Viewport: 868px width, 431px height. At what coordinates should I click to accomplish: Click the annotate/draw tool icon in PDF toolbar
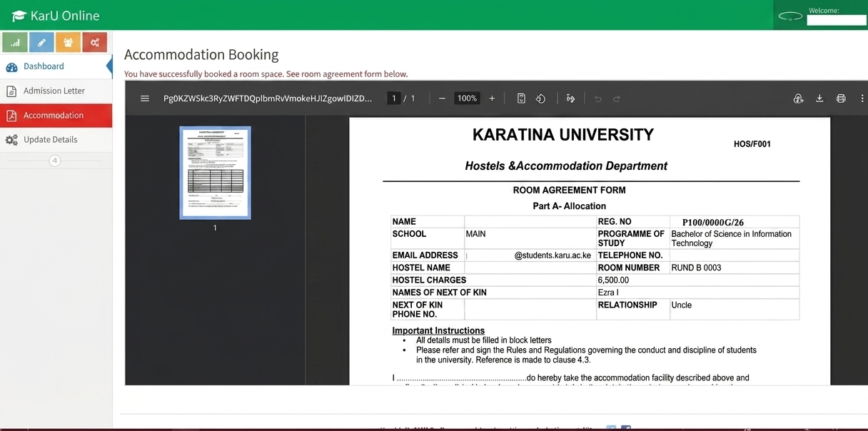(x=570, y=98)
